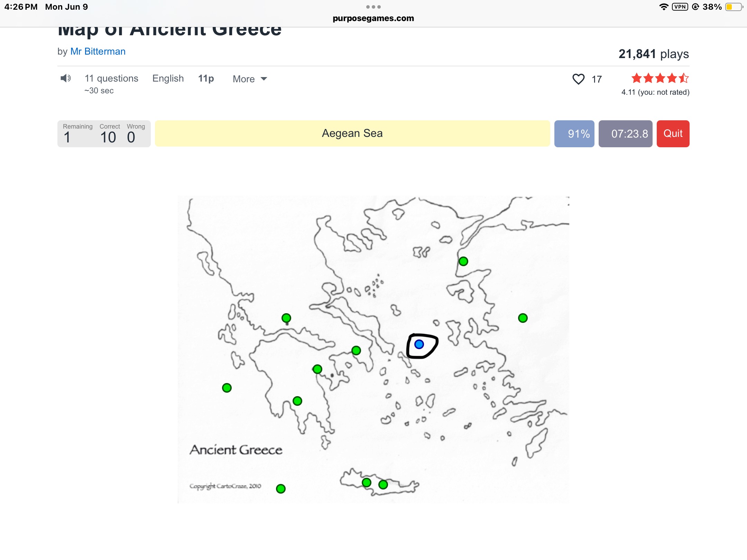The width and height of the screenshot is (747, 560).
Task: Click the Aegean Sea question prompt bar
Action: (x=352, y=133)
